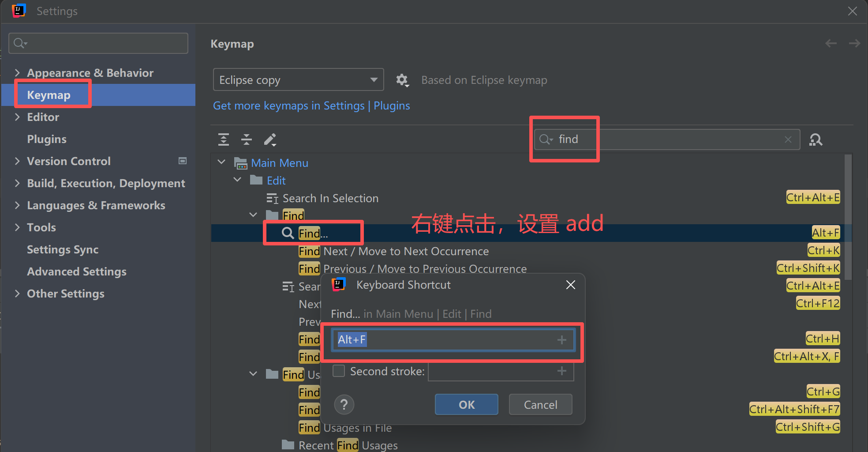The width and height of the screenshot is (868, 452).
Task: Click the plus icon in first stroke field
Action: 562,339
